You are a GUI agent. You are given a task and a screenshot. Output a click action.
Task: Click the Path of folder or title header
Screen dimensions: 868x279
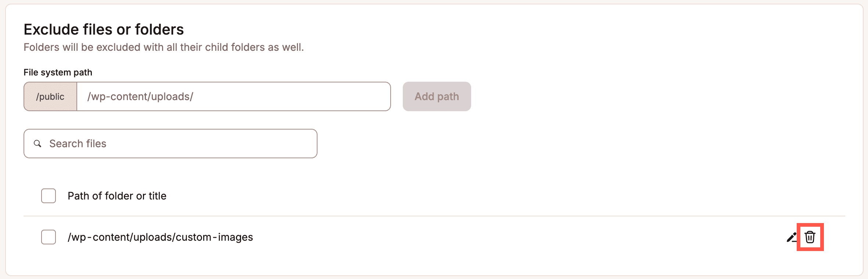click(117, 196)
